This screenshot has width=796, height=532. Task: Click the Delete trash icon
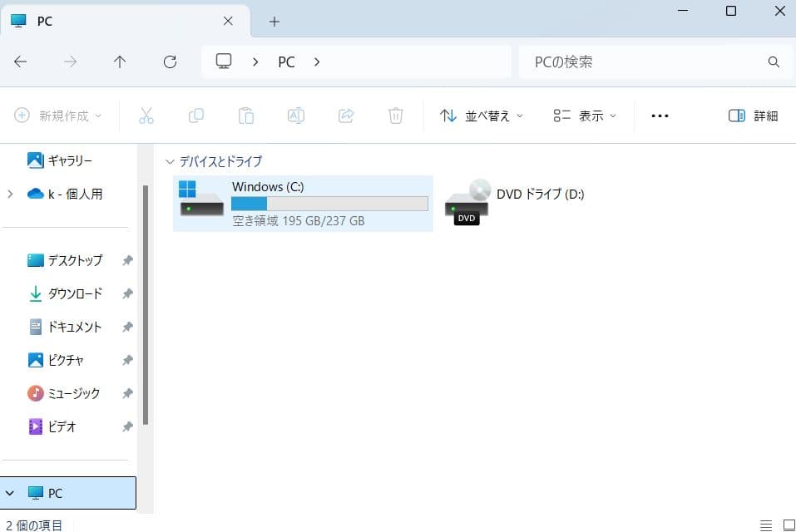tap(396, 116)
